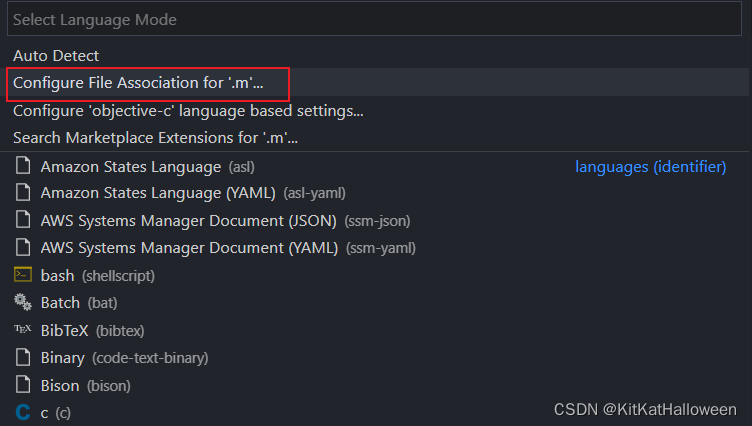752x426 pixels.
Task: Open Configure 'objective-c' language based settings
Action: 188,111
